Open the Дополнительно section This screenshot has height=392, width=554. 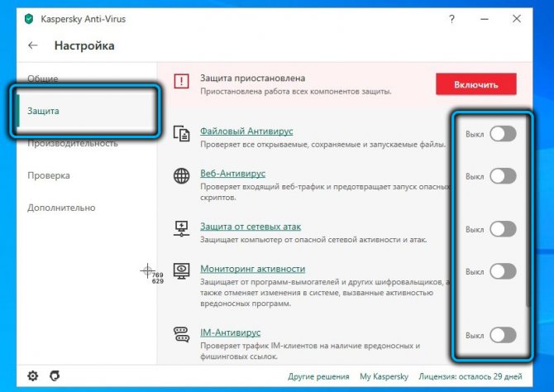(61, 208)
